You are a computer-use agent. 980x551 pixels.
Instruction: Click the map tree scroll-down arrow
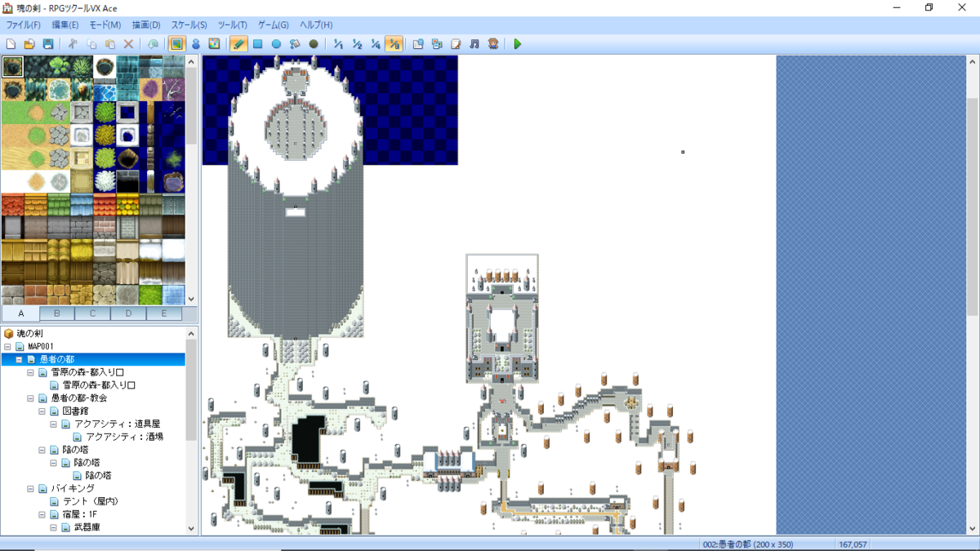point(192,529)
